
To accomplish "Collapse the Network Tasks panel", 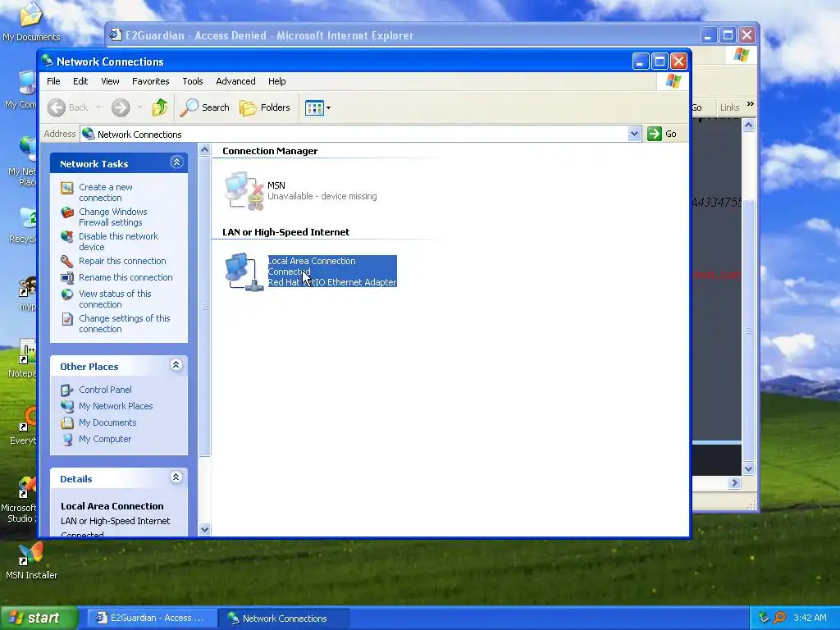I will [x=177, y=162].
